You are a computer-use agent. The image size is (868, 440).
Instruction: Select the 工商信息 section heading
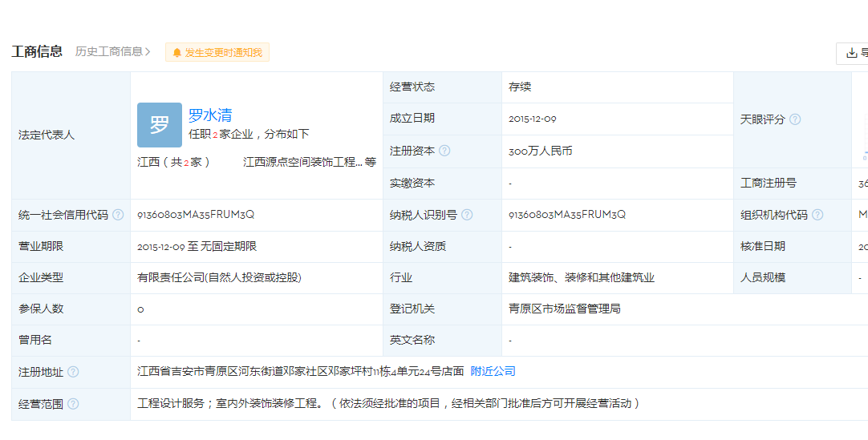tap(37, 51)
